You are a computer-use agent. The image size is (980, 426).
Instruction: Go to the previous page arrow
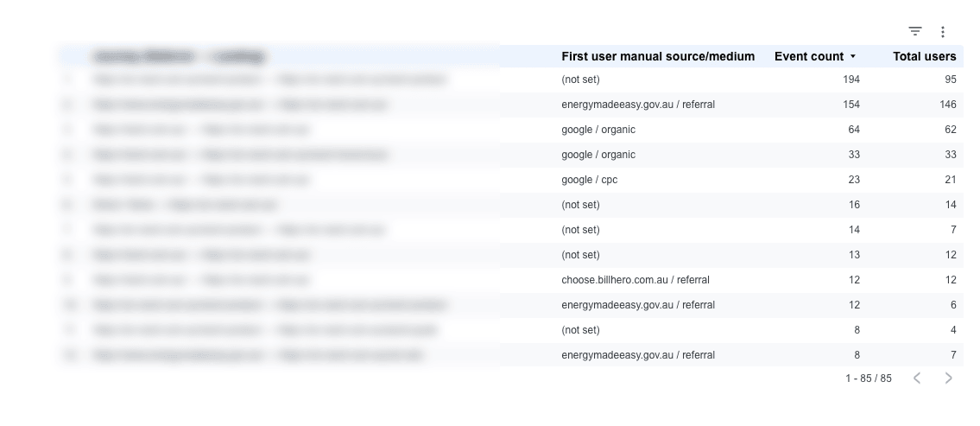(917, 378)
